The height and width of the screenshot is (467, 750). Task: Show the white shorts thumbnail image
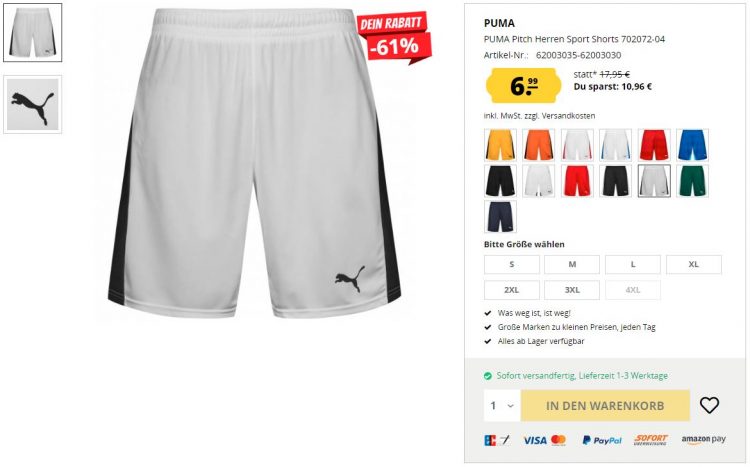33,33
